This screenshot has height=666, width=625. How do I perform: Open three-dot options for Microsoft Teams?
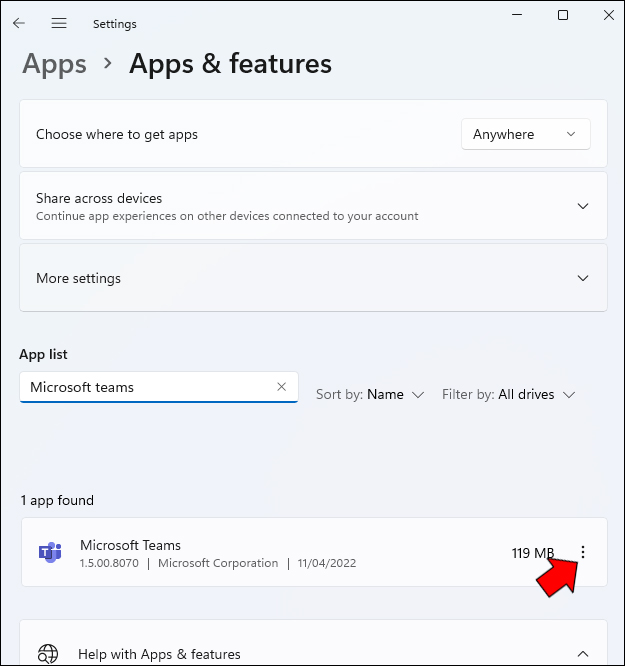coord(583,552)
